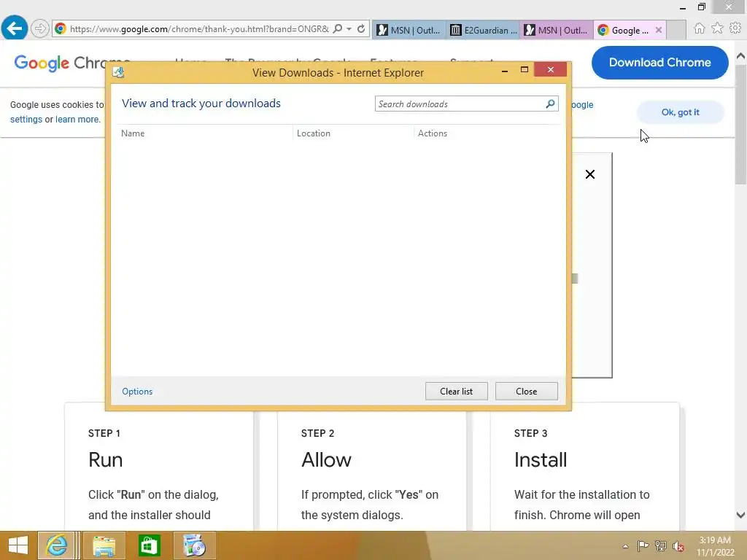Click the Actions column header
The height and width of the screenshot is (560, 747).
pos(433,133)
